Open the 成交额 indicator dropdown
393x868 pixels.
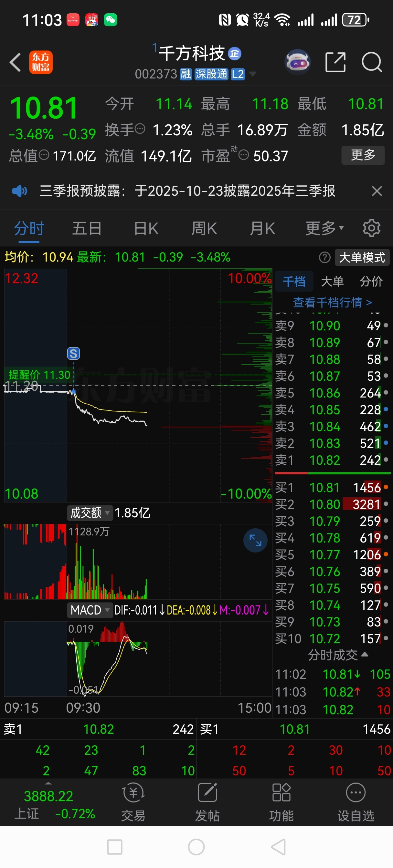[x=90, y=513]
